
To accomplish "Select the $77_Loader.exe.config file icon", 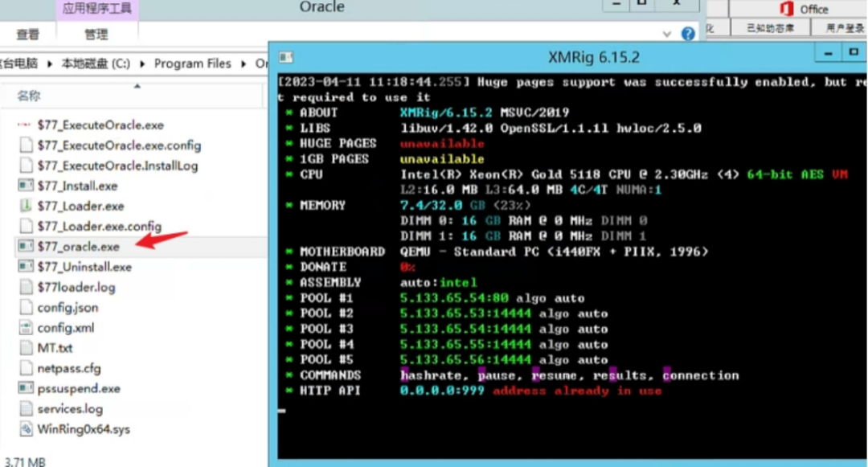I will [x=26, y=226].
